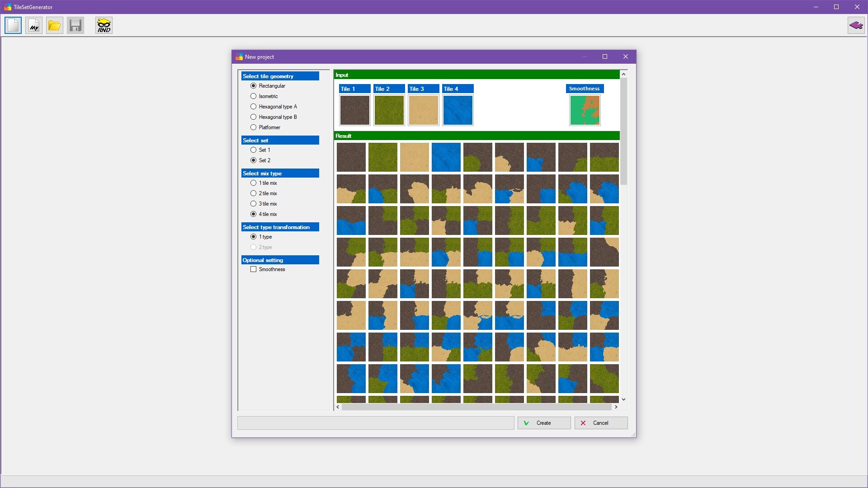
Task: Select Hexagonal type B geometry
Action: pyautogui.click(x=253, y=117)
